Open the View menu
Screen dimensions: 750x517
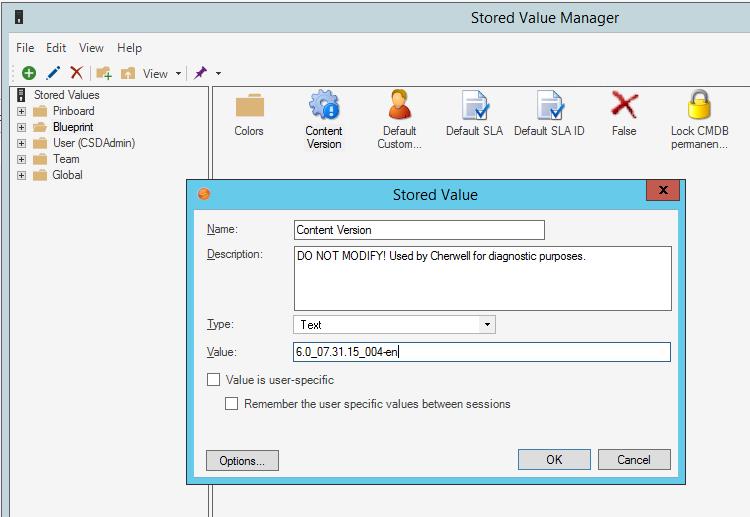click(91, 48)
